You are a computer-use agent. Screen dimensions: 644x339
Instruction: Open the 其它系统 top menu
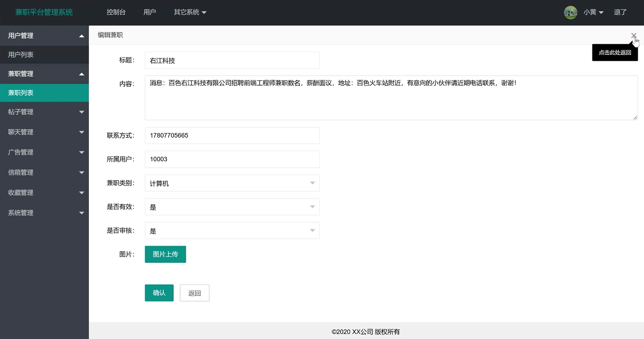(x=190, y=12)
